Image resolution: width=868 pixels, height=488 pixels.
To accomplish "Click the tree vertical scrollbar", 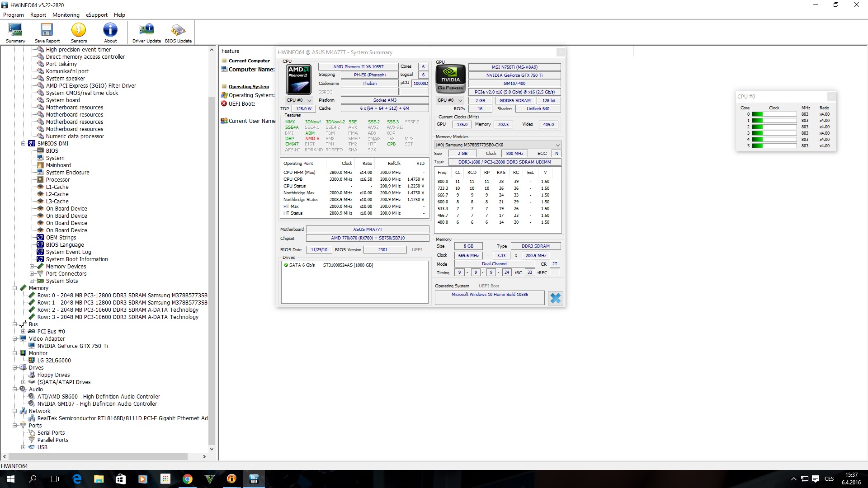I will pos(212,271).
